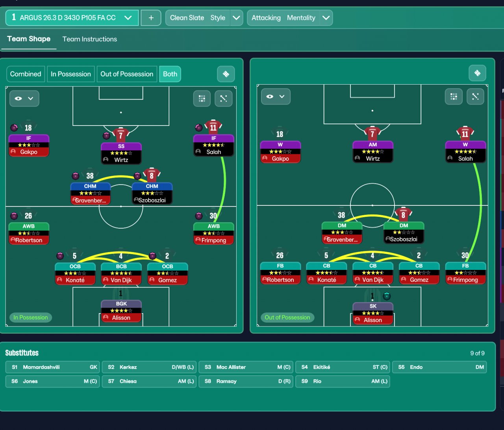Viewport: 504px width, 430px height.
Task: Select substitute S9 Rio
Action: tap(343, 381)
